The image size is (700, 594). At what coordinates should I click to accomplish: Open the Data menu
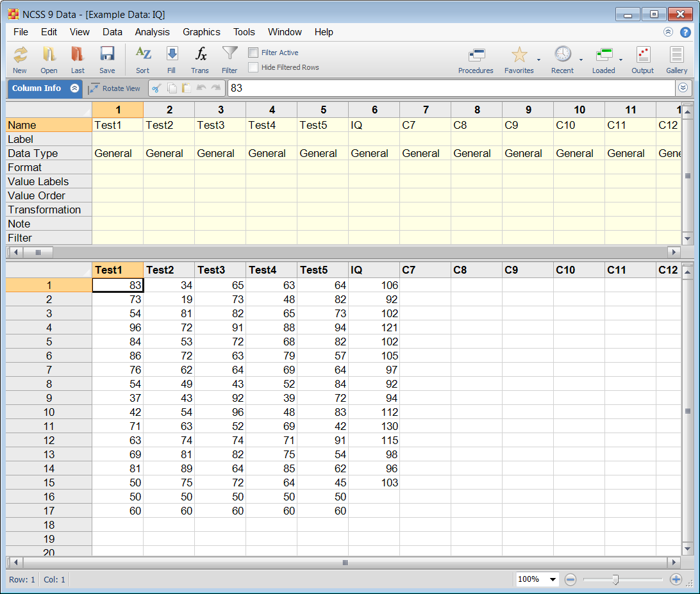tap(113, 32)
